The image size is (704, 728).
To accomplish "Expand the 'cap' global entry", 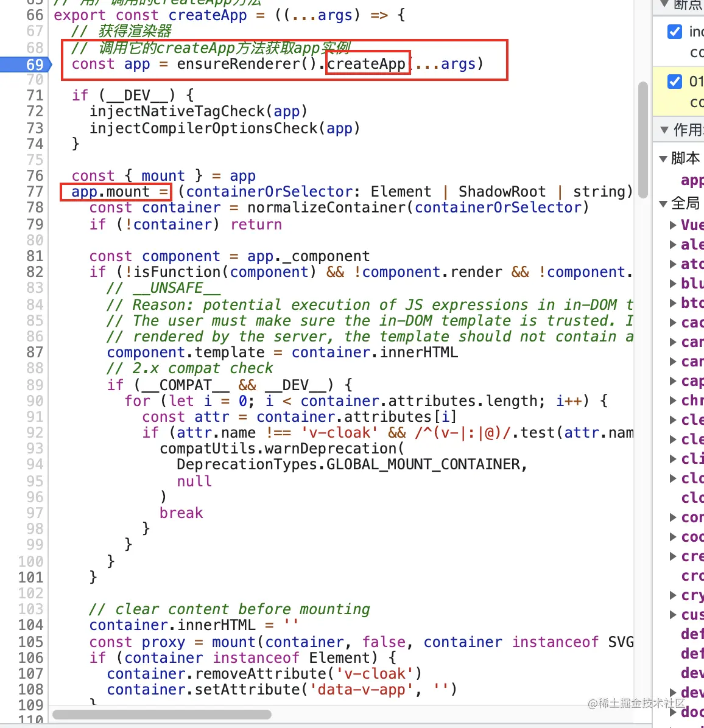I will pos(673,381).
